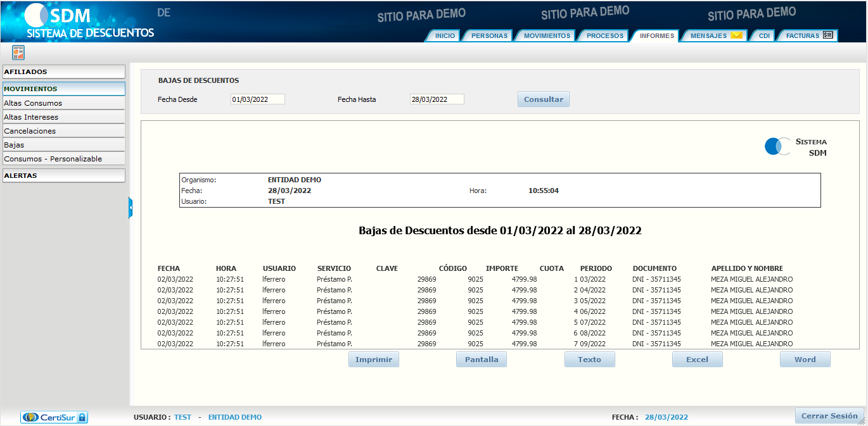Select the row with period 08/2022
868x426 pixels.
475,333
